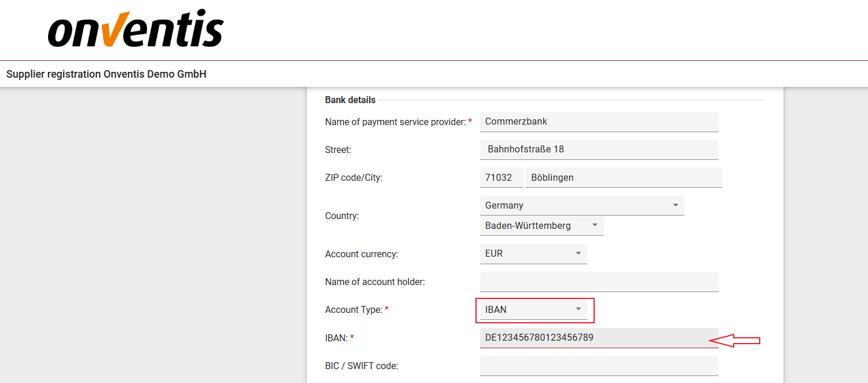Click the Name of account holder field
This screenshot has height=383, width=868.
coord(599,282)
